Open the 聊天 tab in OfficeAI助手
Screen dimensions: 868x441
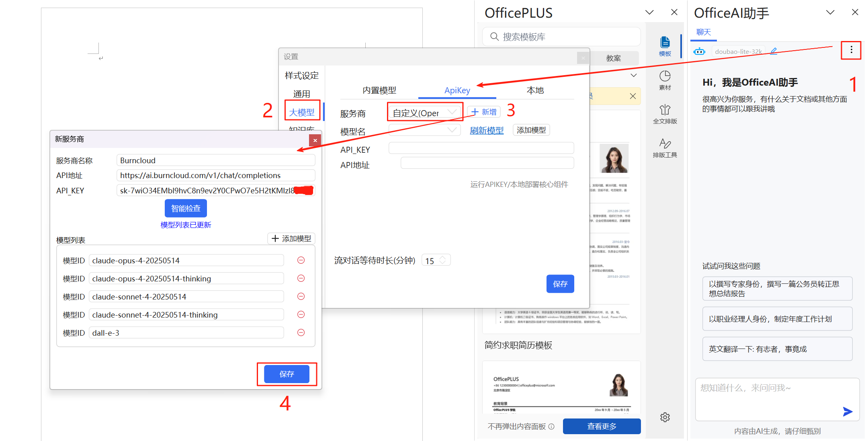(703, 32)
